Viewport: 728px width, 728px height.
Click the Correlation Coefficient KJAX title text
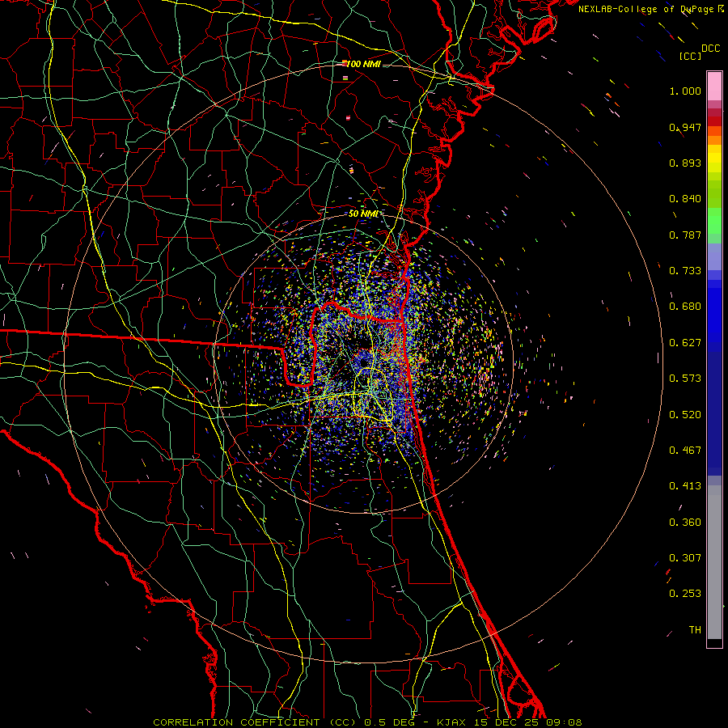(x=367, y=722)
